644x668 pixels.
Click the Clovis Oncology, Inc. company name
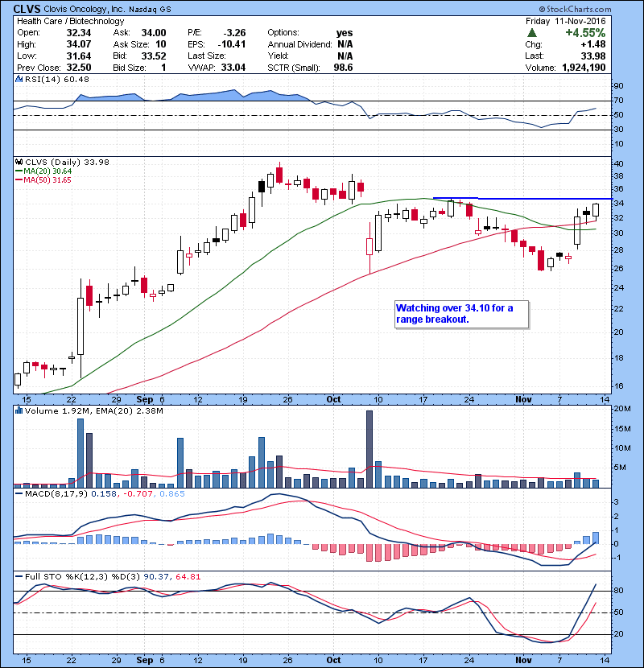point(84,9)
